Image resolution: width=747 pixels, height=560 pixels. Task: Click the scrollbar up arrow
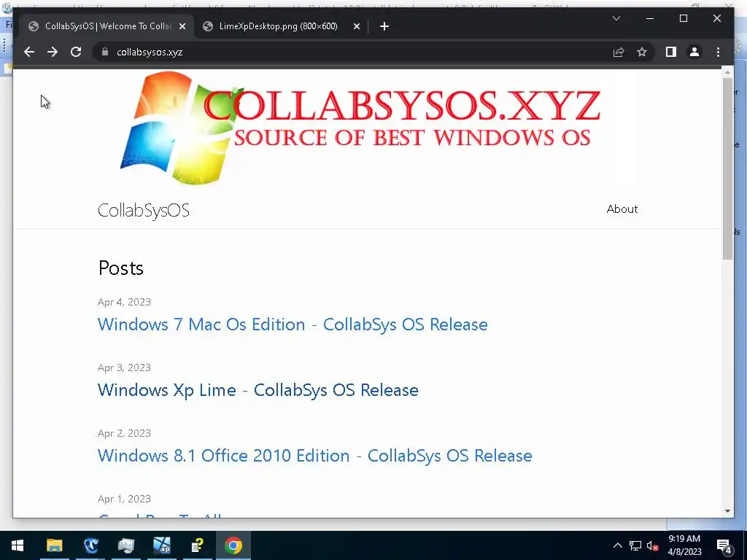click(727, 72)
